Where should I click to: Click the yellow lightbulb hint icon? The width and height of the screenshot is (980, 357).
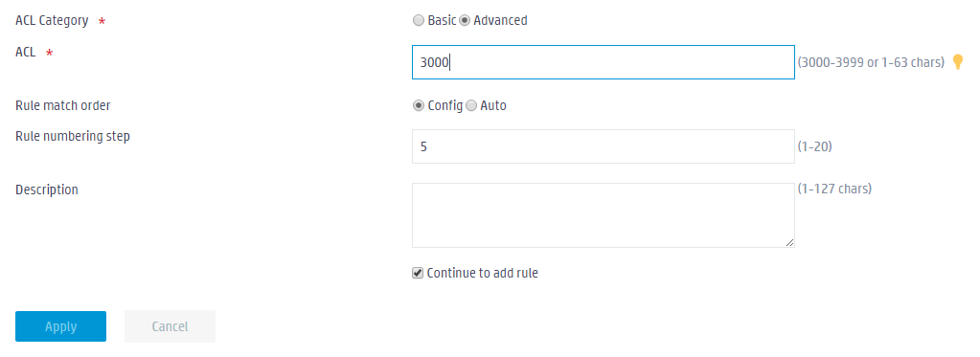[x=958, y=62]
